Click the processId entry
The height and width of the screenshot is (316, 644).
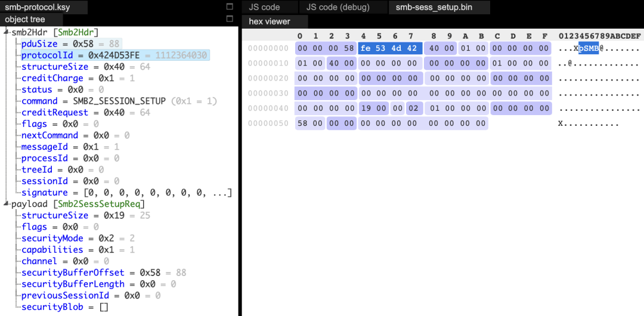[x=70, y=158]
